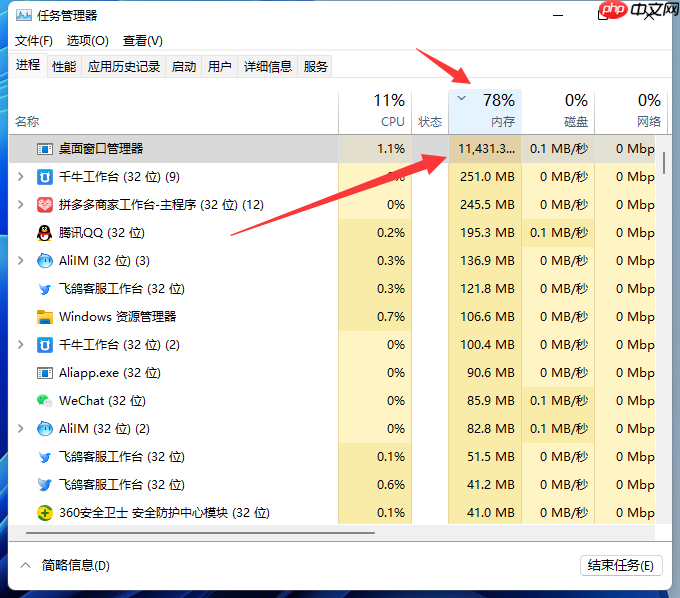The width and height of the screenshot is (680, 598).
Task: Click the 136.9 MB memory cell
Action: point(487,261)
